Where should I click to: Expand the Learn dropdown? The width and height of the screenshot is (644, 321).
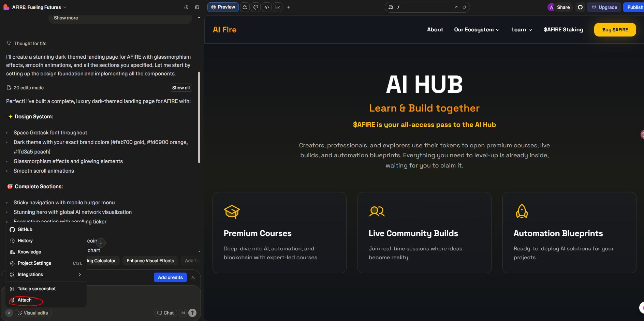(522, 30)
